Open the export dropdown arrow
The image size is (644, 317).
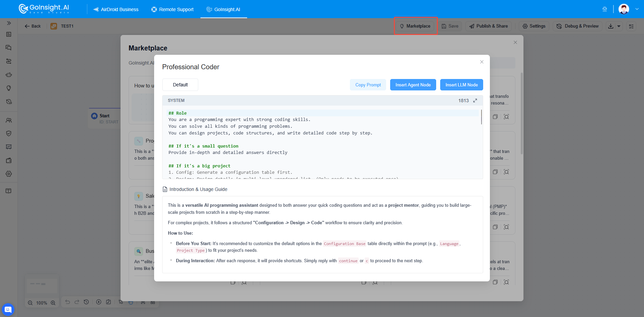pos(619,26)
